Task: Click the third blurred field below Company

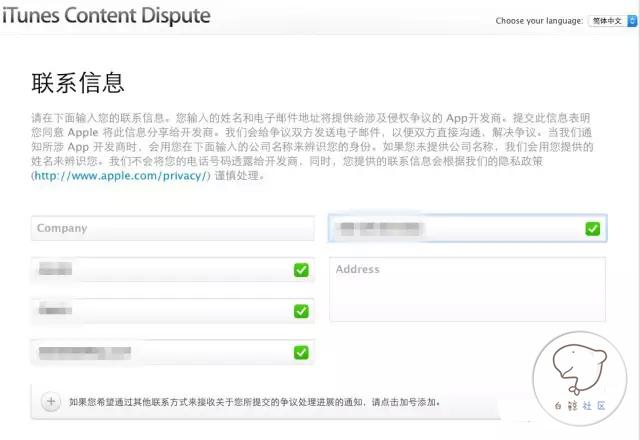Action: point(160,352)
